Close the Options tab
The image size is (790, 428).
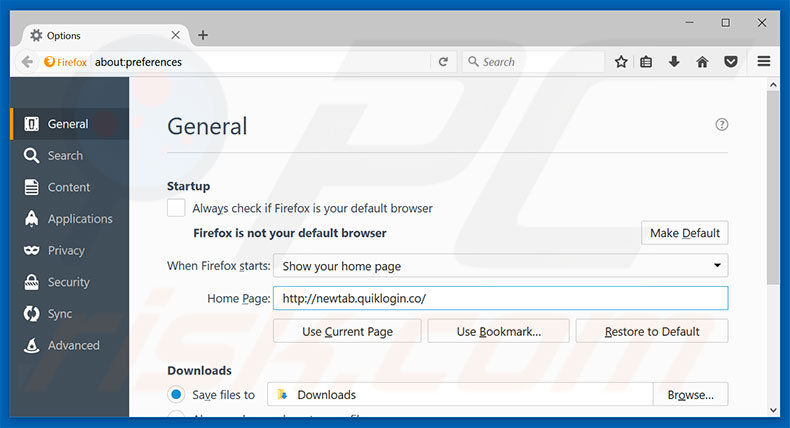tap(175, 35)
